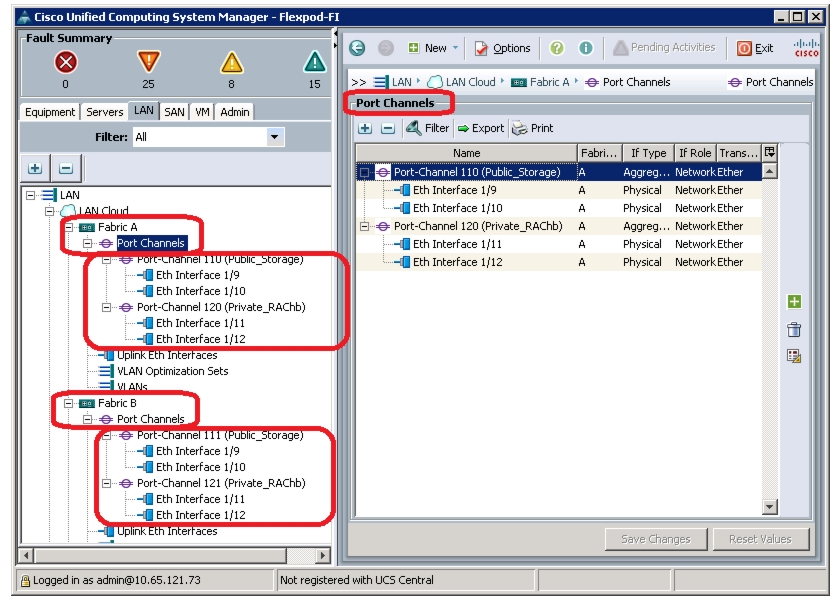
Task: Click the warnings teal triangle icon
Action: [x=315, y=62]
